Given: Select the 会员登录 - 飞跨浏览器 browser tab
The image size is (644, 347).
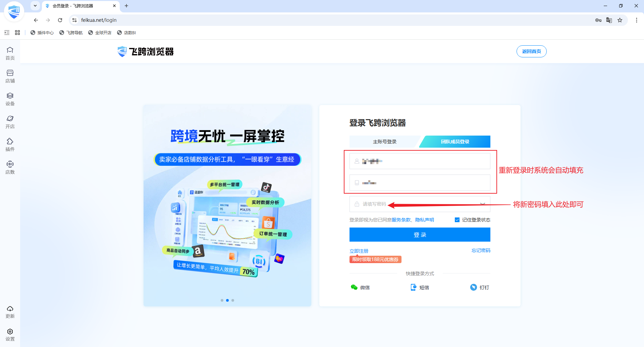Looking at the screenshot, I should tap(80, 6).
